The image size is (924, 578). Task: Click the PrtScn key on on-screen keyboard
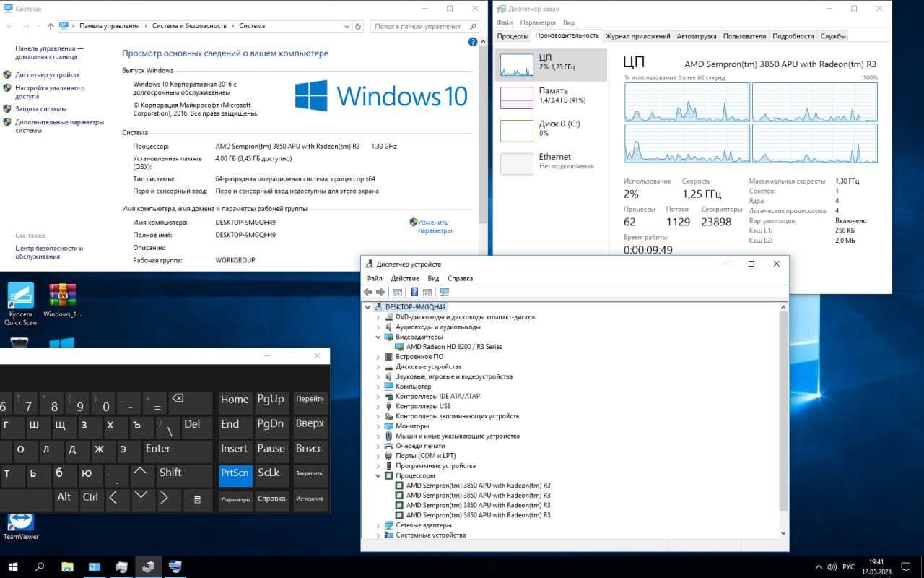click(x=235, y=473)
